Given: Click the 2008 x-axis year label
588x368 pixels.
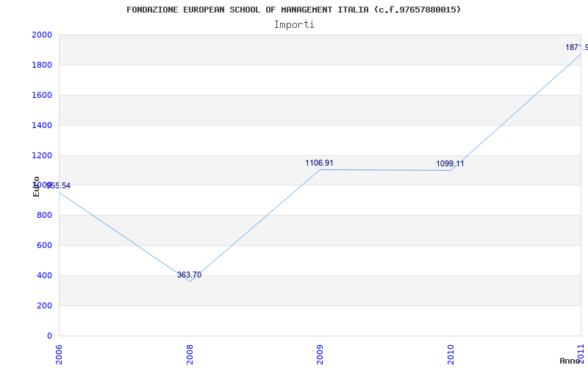Looking at the screenshot, I should pyautogui.click(x=190, y=352).
